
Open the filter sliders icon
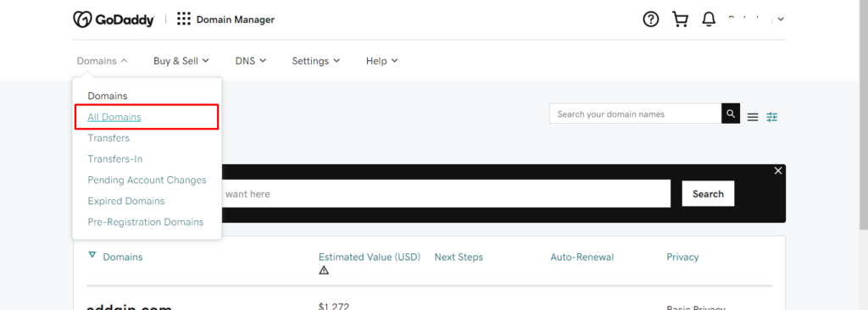(772, 117)
